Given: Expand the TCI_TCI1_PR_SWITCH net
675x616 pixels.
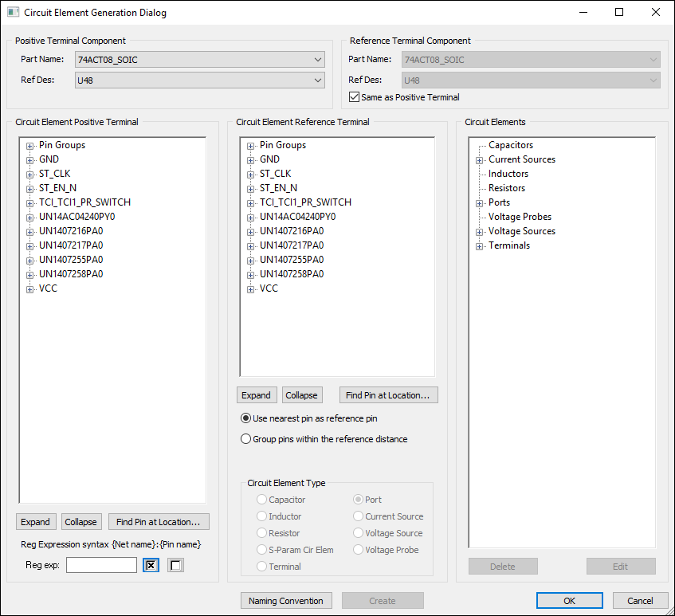Looking at the screenshot, I should tap(29, 202).
